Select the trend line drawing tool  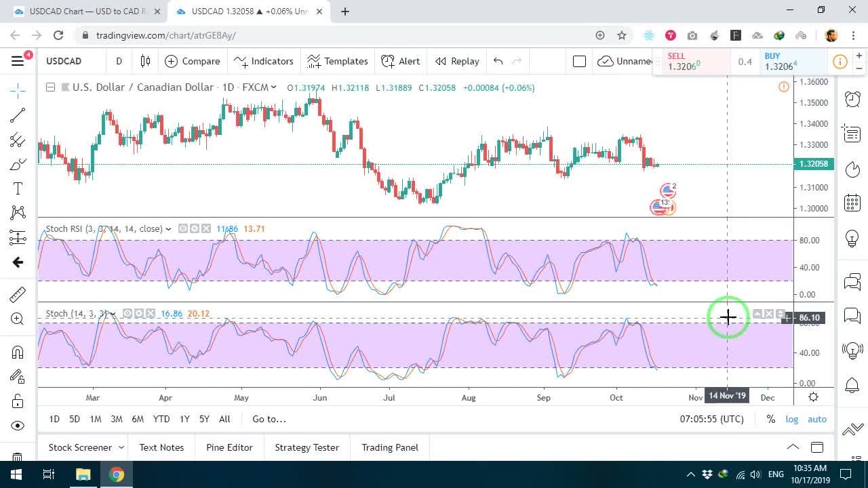tap(18, 115)
